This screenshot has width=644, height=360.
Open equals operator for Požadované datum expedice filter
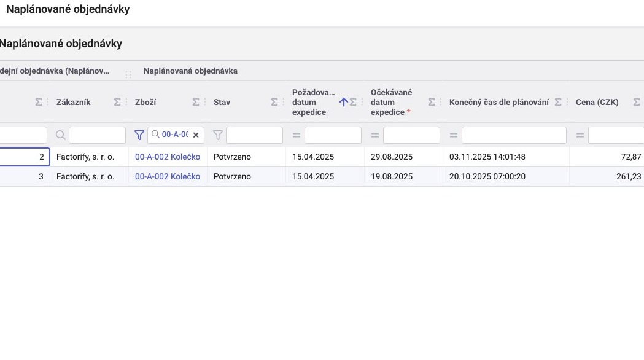tap(296, 135)
